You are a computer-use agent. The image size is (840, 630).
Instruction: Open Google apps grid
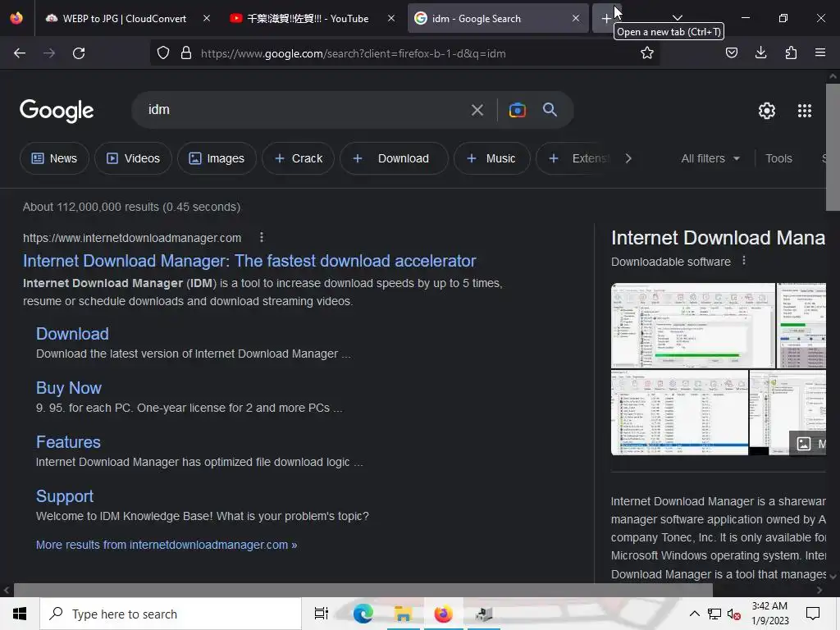pos(804,111)
